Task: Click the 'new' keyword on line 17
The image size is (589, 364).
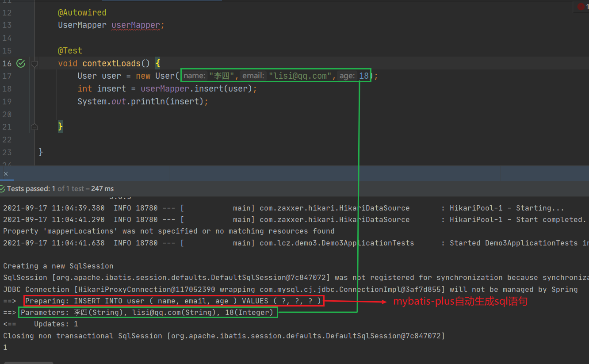Action: coord(143,76)
